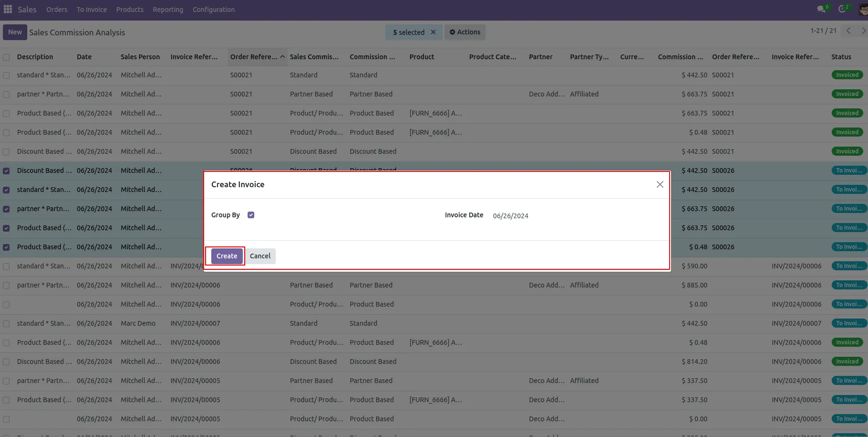Go to previous page arrow

click(x=848, y=31)
